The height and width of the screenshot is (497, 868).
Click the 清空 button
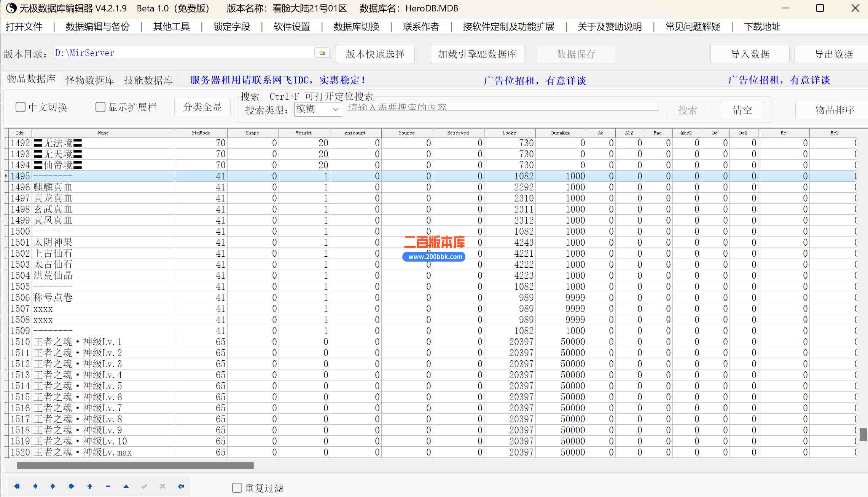click(742, 110)
